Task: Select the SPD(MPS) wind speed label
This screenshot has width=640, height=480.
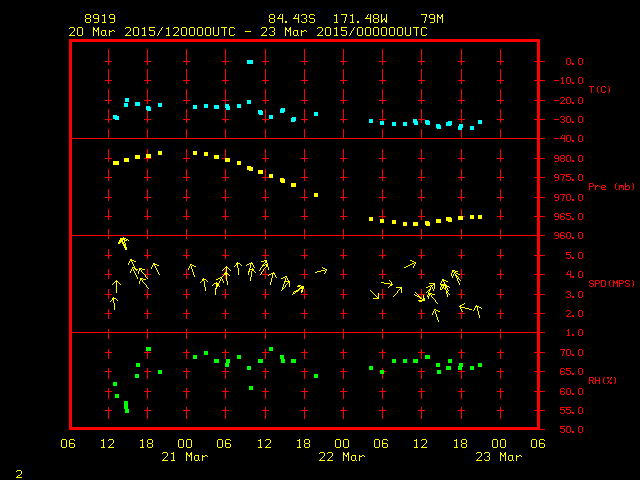Action: [x=611, y=284]
